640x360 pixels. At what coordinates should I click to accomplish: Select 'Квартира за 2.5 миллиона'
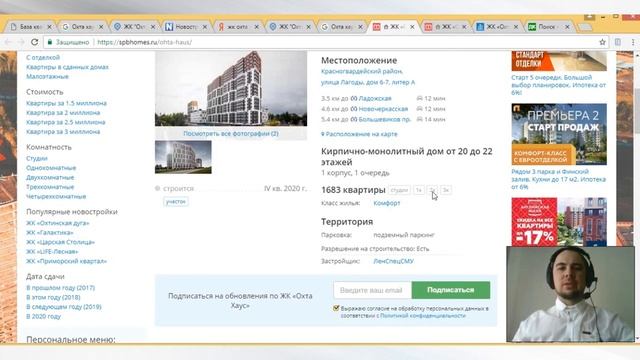(65, 122)
